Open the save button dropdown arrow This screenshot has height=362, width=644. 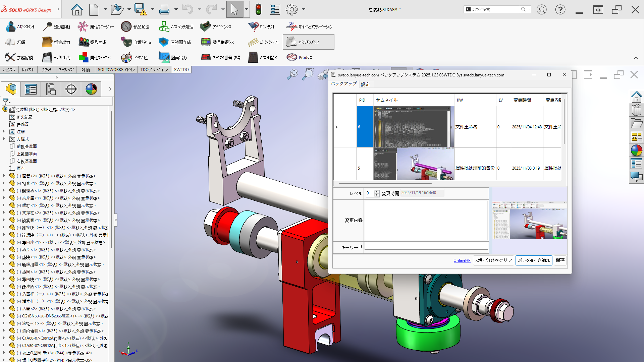point(152,9)
